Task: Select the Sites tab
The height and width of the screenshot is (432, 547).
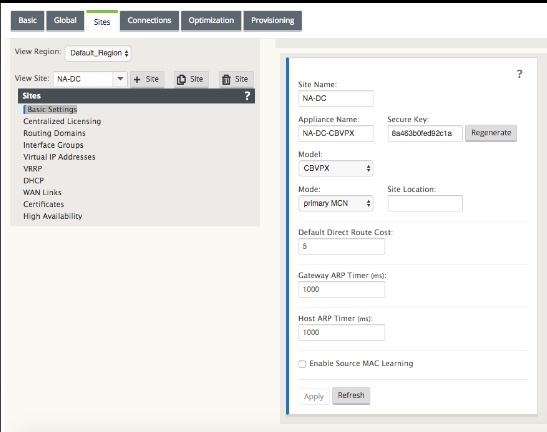Action: click(x=102, y=22)
